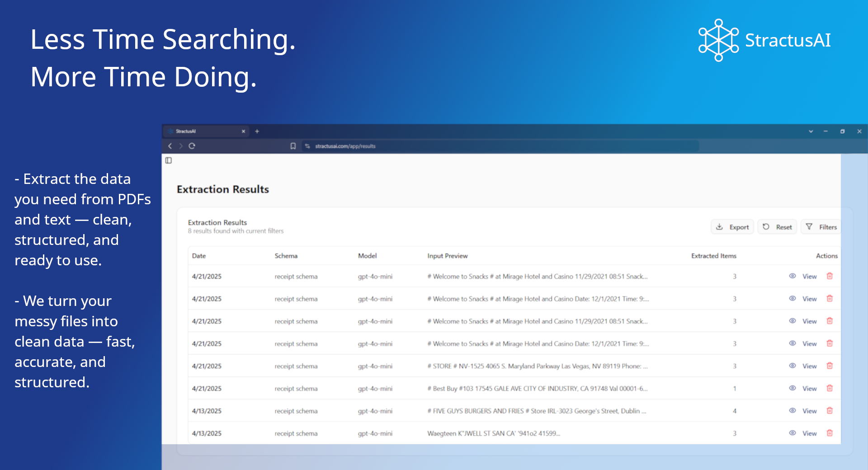868x470 pixels.
Task: Switch to the StractusAI tab
Action: click(206, 132)
